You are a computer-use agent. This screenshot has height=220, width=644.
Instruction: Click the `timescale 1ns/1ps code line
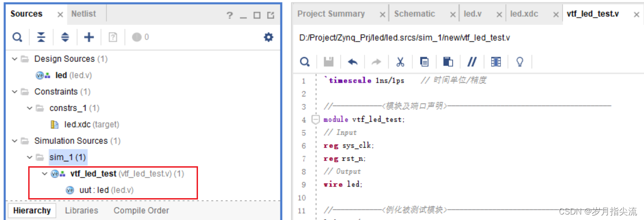364,80
